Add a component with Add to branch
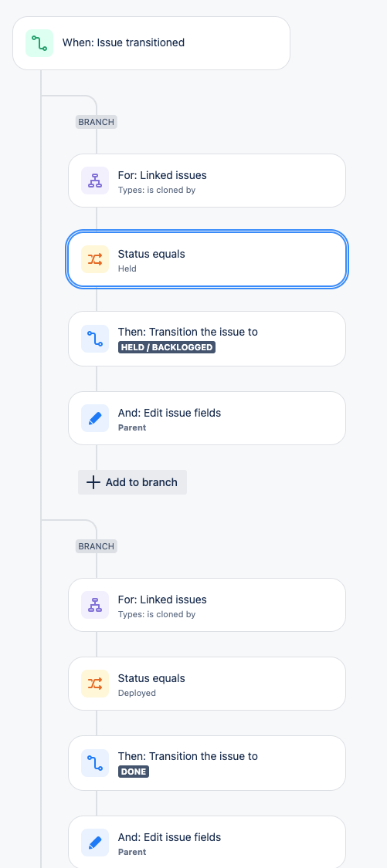The width and height of the screenshot is (387, 868). [x=133, y=482]
